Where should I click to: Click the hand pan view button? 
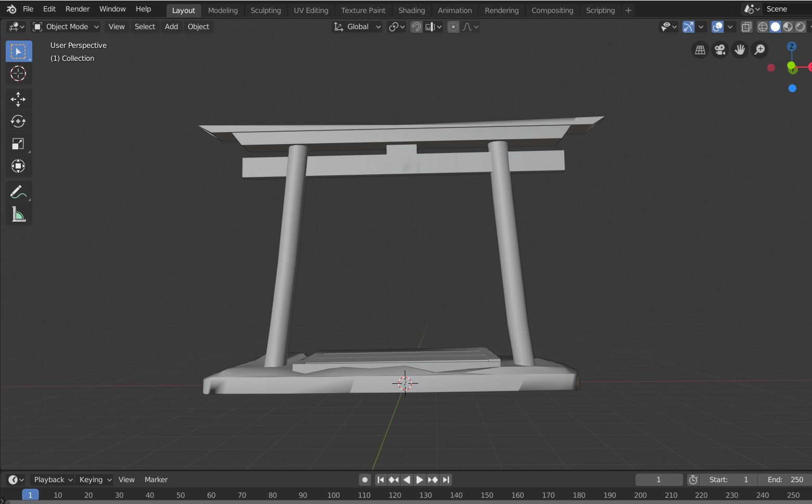[x=740, y=50]
